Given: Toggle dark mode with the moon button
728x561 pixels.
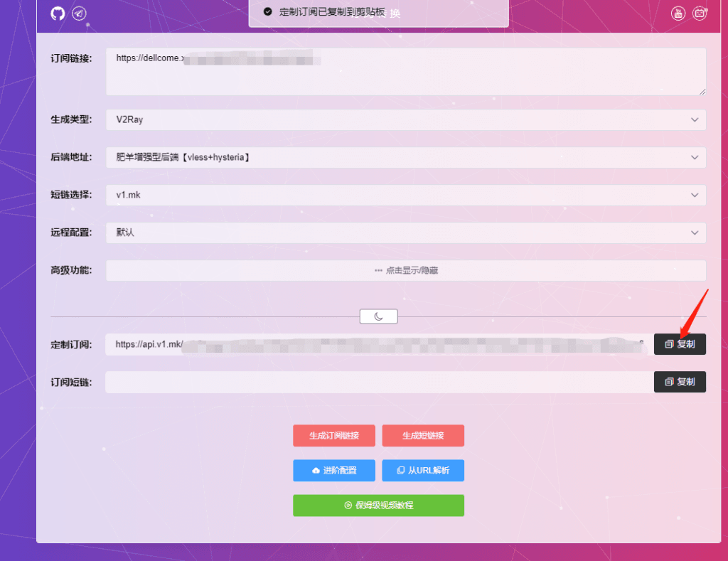Looking at the screenshot, I should [x=378, y=316].
